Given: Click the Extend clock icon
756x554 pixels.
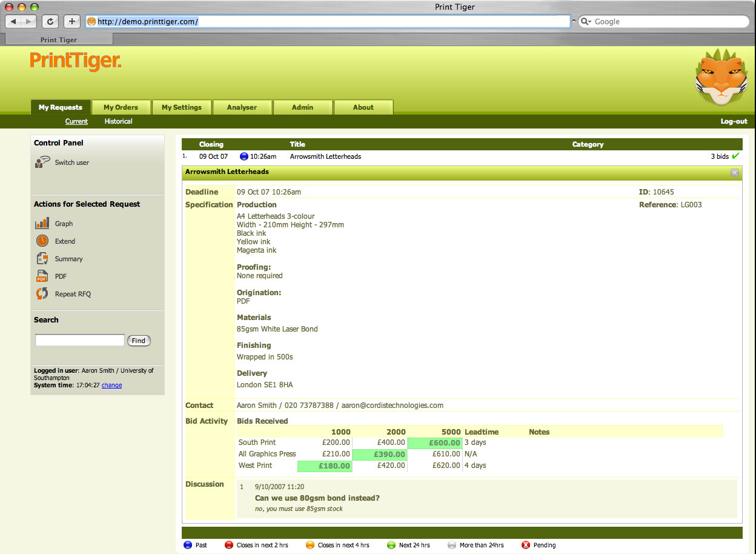Looking at the screenshot, I should click(x=42, y=241).
